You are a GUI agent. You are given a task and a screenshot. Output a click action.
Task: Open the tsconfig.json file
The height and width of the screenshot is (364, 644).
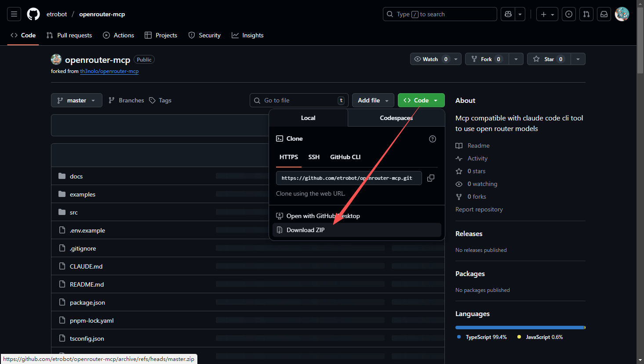point(87,339)
